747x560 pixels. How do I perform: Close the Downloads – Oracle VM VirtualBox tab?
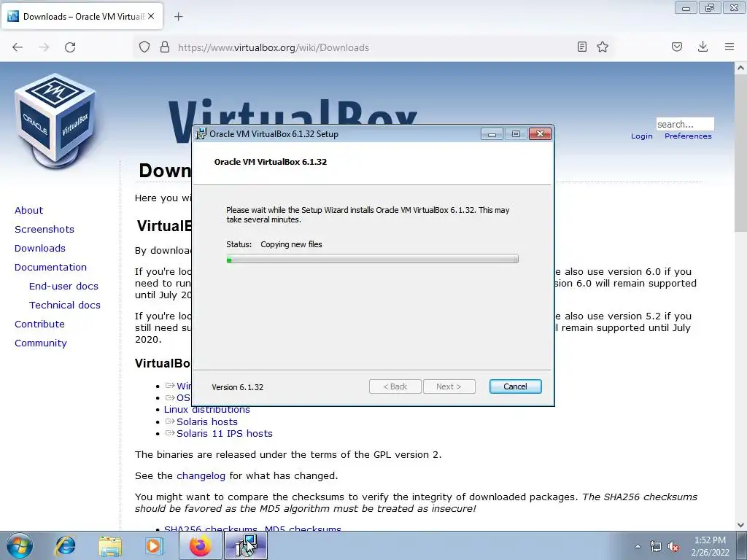tap(151, 16)
